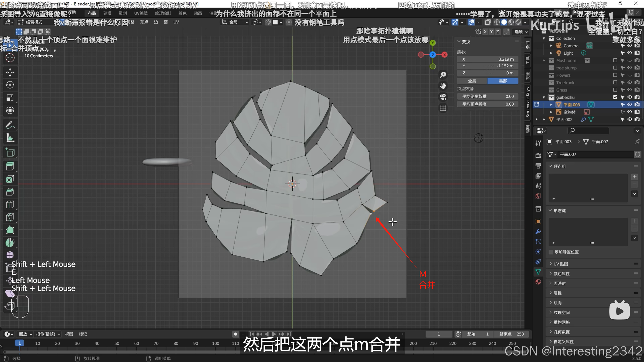
Task: Click frame 100 on timeline
Action: click(215, 343)
